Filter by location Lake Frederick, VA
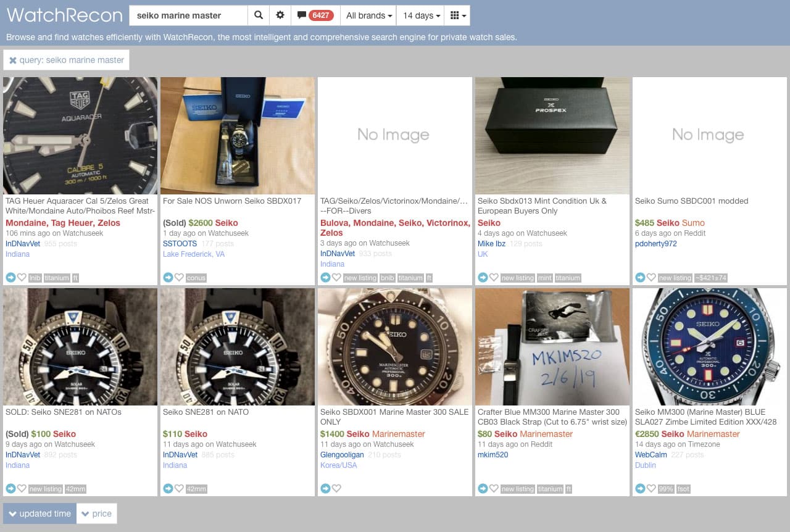This screenshot has width=790, height=532. pyautogui.click(x=194, y=254)
